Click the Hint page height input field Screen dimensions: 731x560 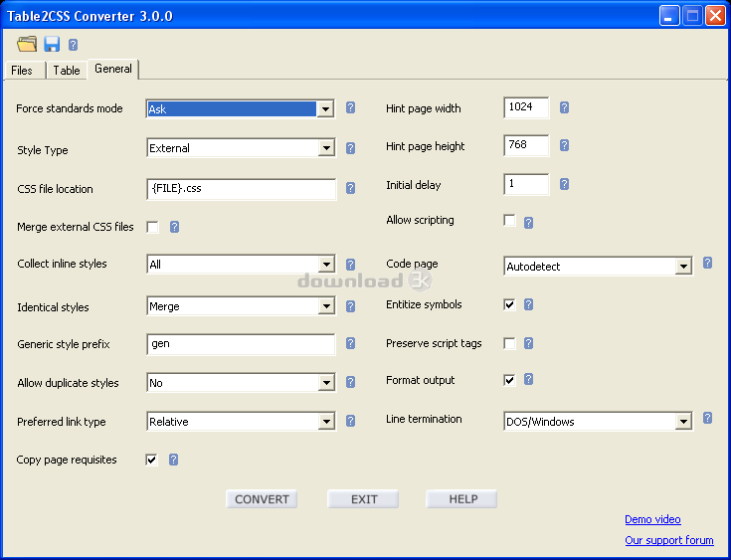[526, 146]
